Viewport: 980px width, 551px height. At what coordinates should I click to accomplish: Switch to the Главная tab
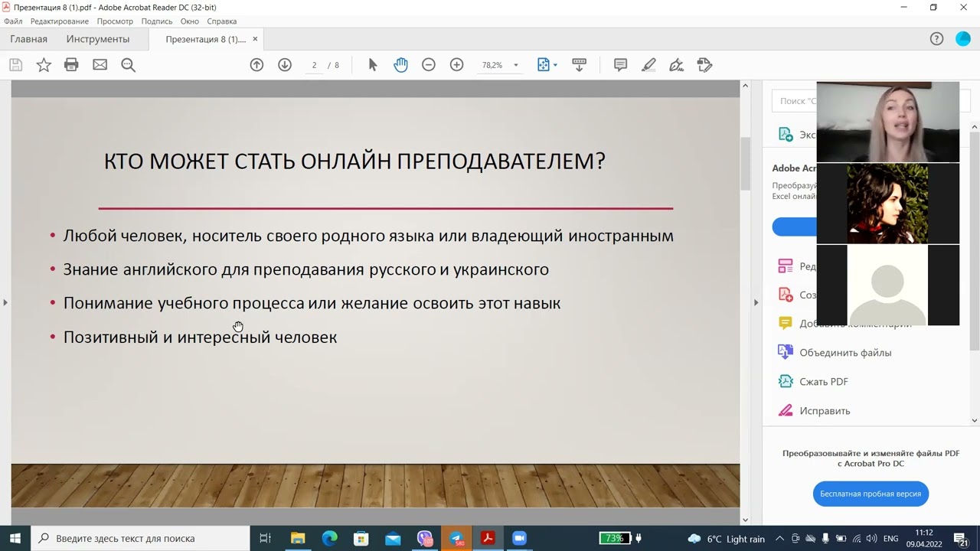pos(29,39)
